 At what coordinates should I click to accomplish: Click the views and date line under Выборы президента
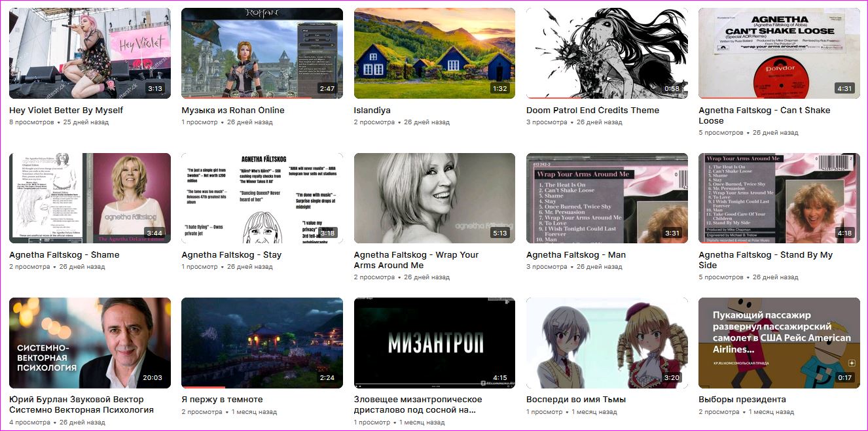pos(746,412)
